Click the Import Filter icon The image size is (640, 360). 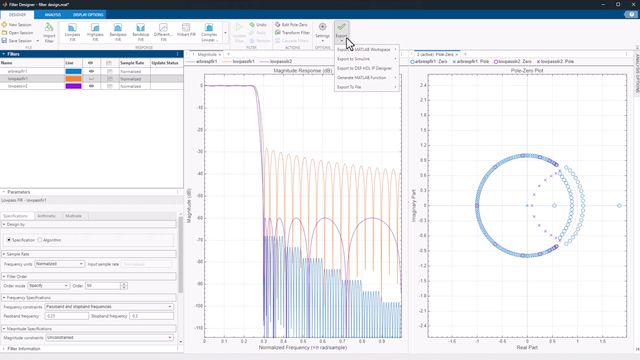coord(49,28)
